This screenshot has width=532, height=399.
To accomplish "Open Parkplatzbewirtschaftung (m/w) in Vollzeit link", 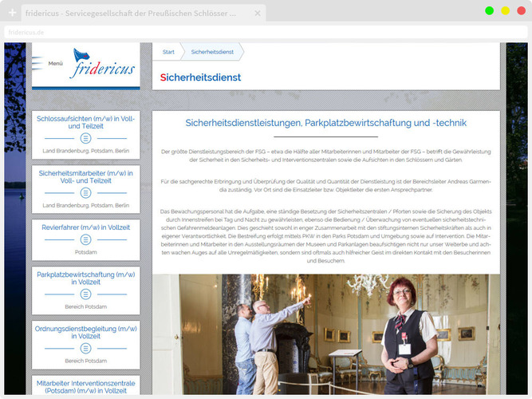I will [85, 278].
